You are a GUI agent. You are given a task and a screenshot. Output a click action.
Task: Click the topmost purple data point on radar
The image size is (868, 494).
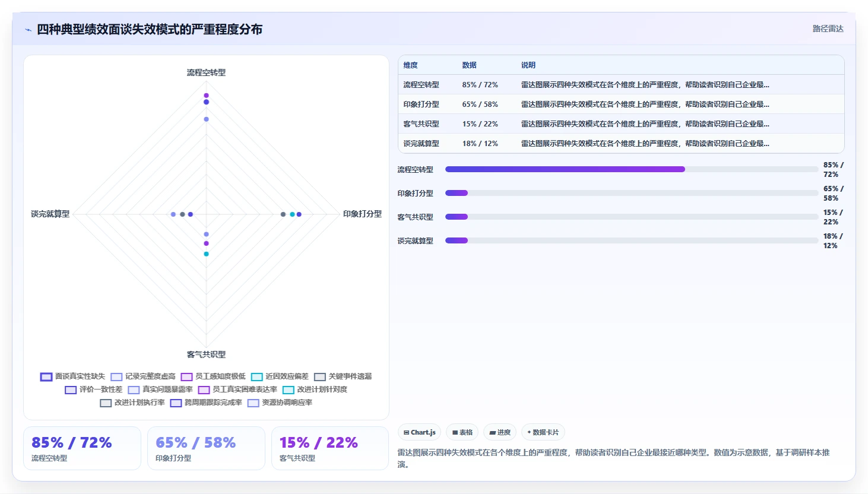[206, 96]
